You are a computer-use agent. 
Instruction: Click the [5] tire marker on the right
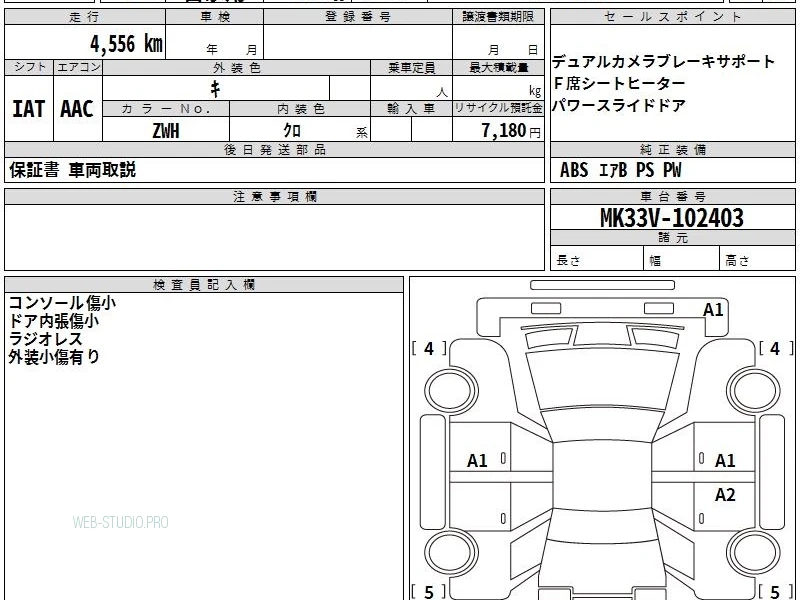776,592
